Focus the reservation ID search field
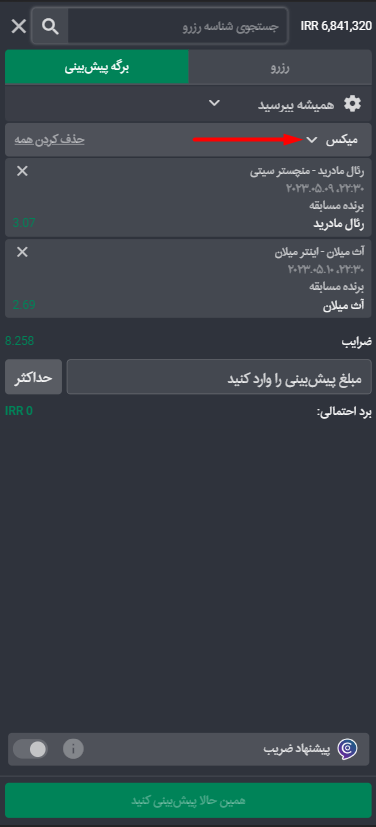Screen dimensions: 376x827 click(x=178, y=26)
